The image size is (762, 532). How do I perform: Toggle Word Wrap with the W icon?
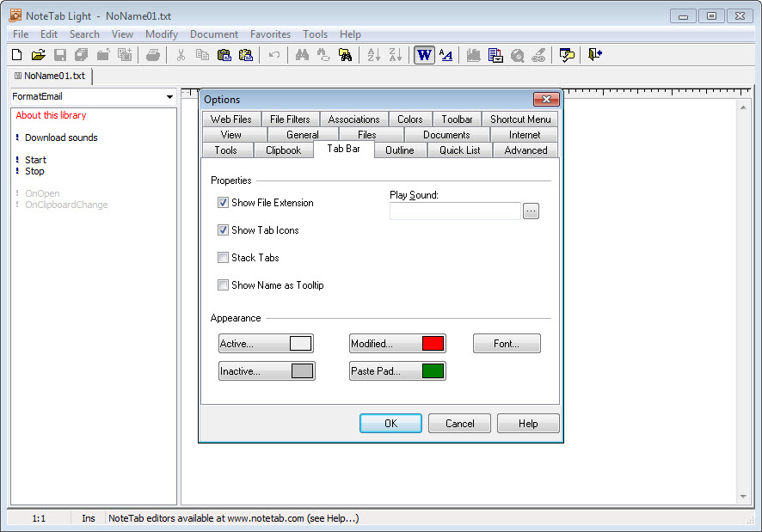click(424, 55)
